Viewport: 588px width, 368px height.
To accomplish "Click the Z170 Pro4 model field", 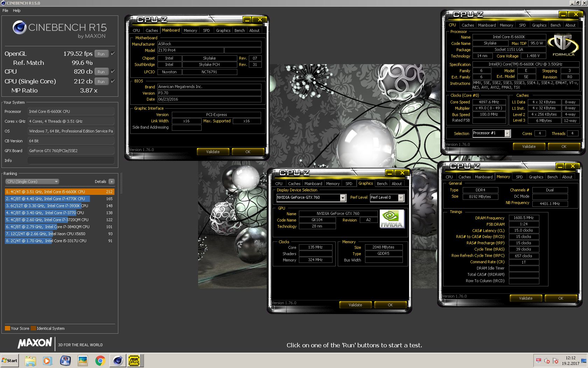I will point(190,50).
